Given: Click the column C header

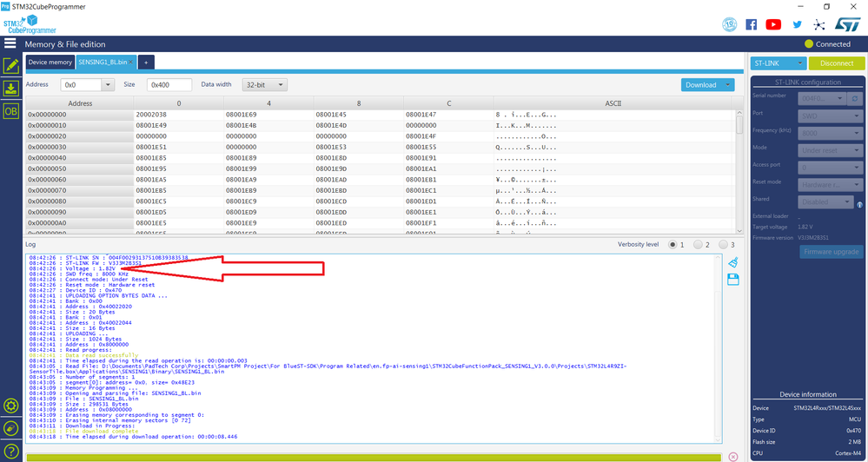Looking at the screenshot, I should [x=448, y=103].
